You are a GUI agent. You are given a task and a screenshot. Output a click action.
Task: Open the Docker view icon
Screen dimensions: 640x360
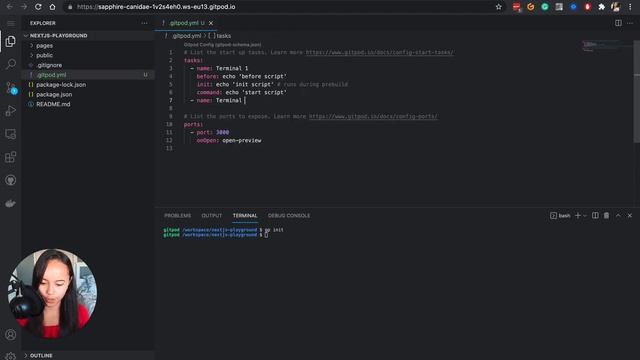11,203
